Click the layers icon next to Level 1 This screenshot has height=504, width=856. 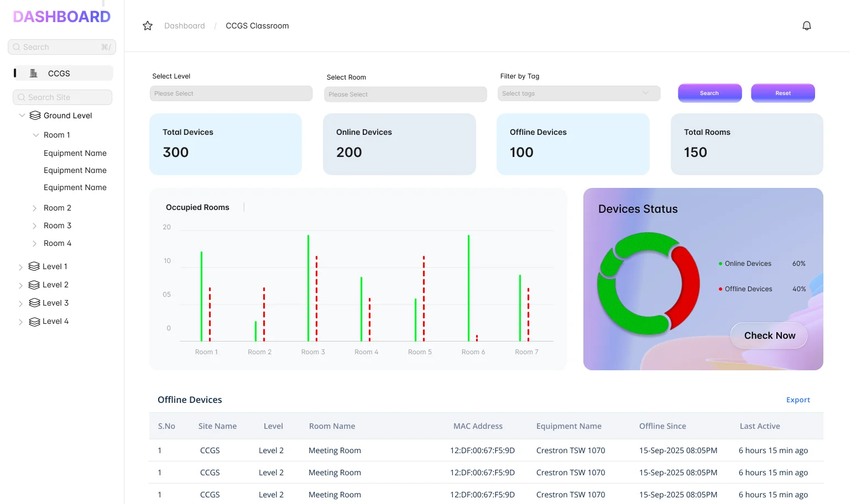[x=33, y=266]
